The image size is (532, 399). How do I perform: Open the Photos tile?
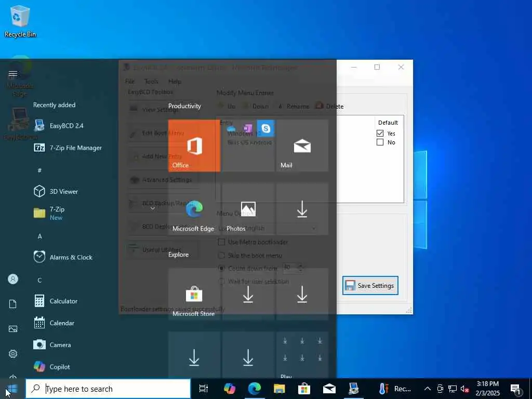[x=248, y=209]
